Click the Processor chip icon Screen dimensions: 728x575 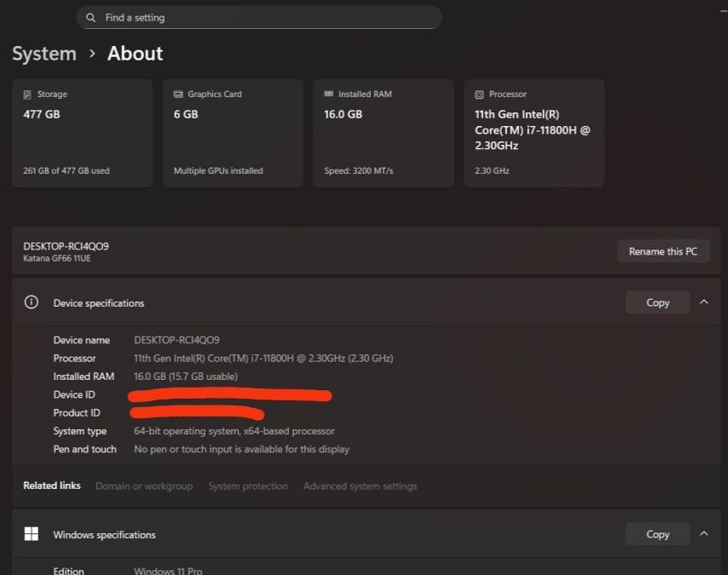pos(479,95)
